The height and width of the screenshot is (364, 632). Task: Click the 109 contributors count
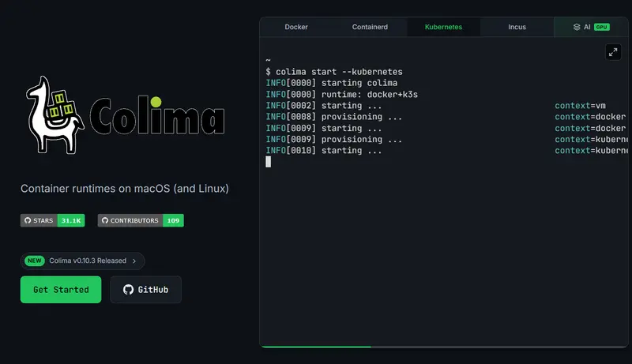pos(173,220)
